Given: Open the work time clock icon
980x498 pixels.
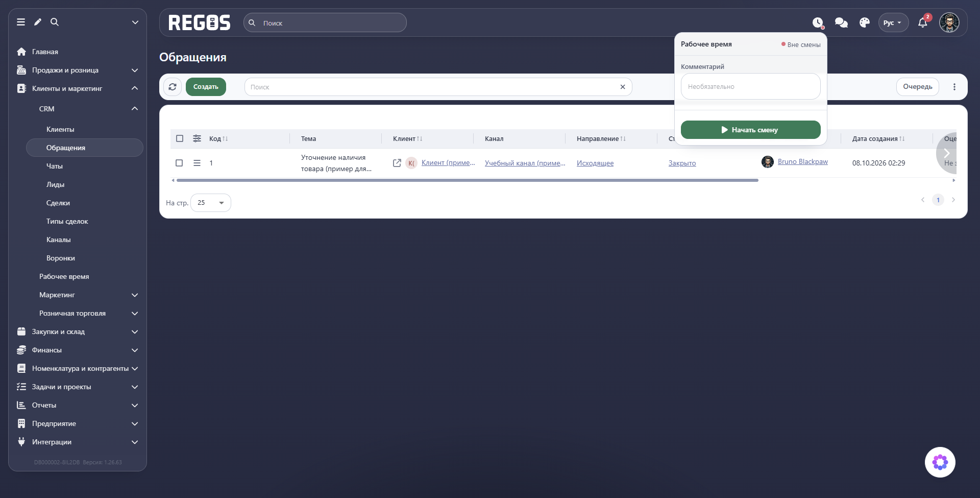Looking at the screenshot, I should click(818, 23).
